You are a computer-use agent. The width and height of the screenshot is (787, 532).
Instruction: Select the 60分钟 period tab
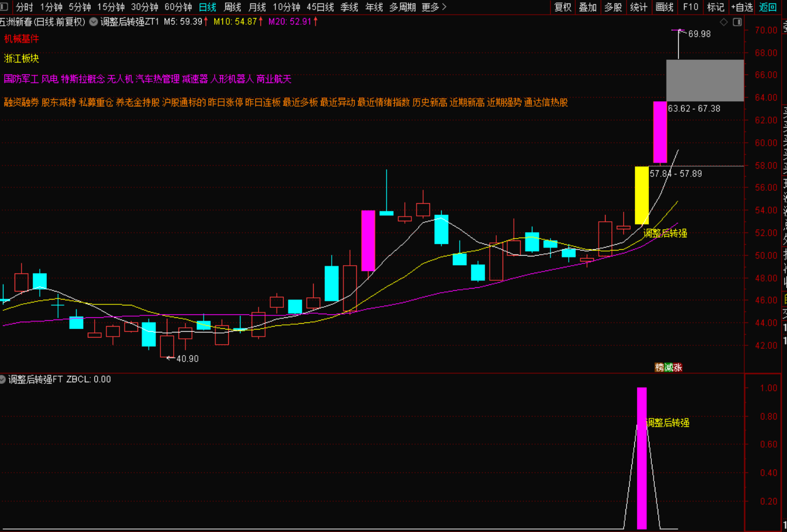click(x=178, y=7)
